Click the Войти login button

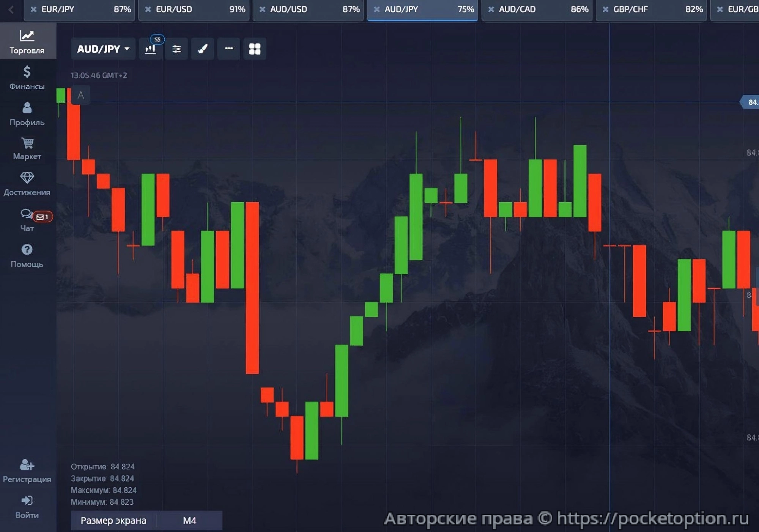27,506
